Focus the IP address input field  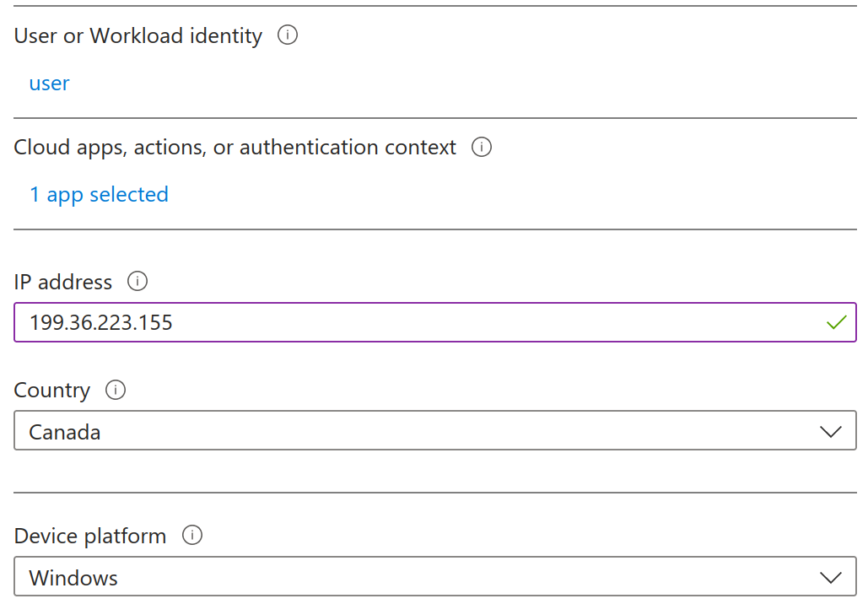[435, 322]
